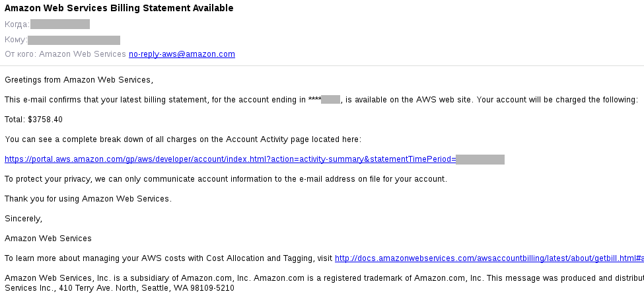Click the Cost Allocation and Tagging sentence
This screenshot has width=644, height=298.
pos(168,258)
